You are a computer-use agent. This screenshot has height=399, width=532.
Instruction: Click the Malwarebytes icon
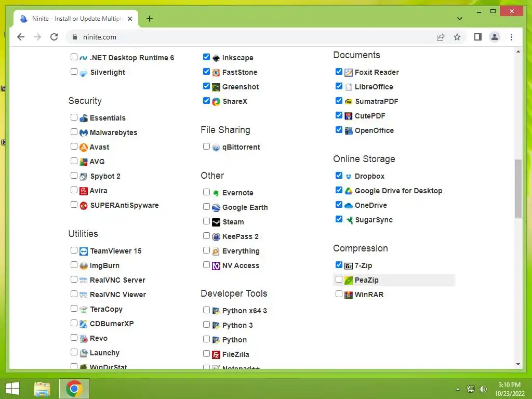(84, 132)
